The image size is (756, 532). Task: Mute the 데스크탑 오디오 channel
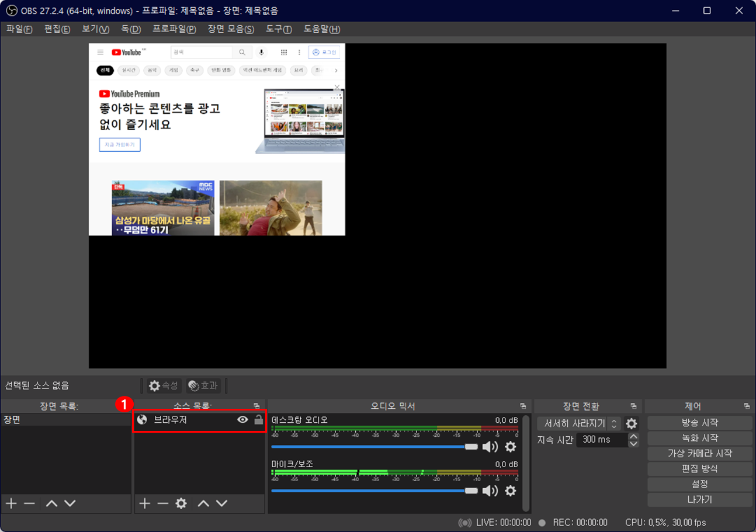(490, 447)
